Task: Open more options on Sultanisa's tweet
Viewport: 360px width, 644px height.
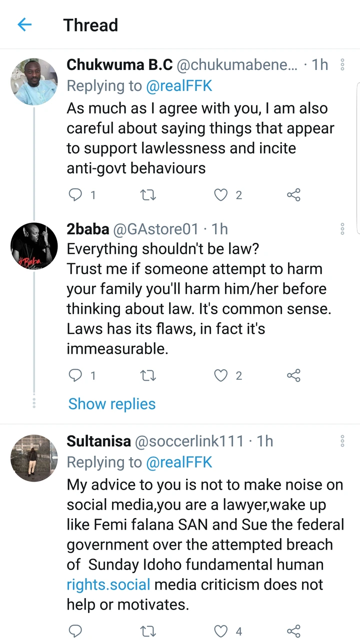Action: click(x=342, y=441)
